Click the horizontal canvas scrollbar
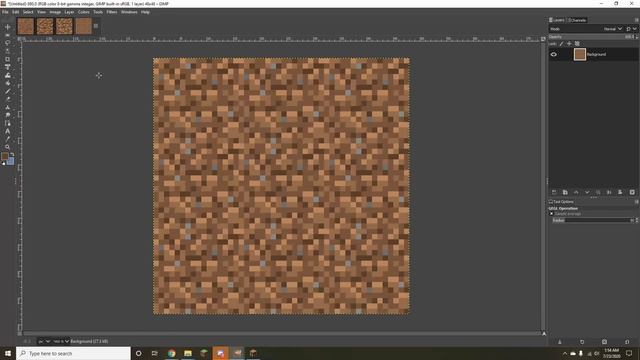Screen dimensions: 640x360 click(282, 333)
